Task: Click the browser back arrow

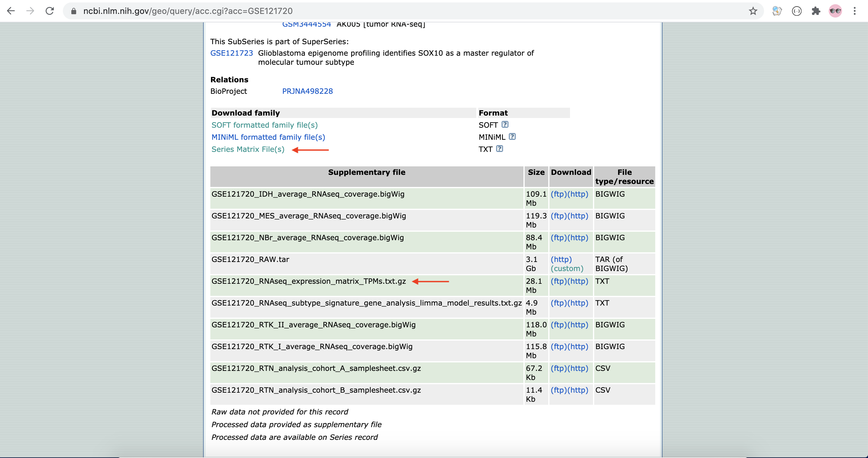Action: 11,11
